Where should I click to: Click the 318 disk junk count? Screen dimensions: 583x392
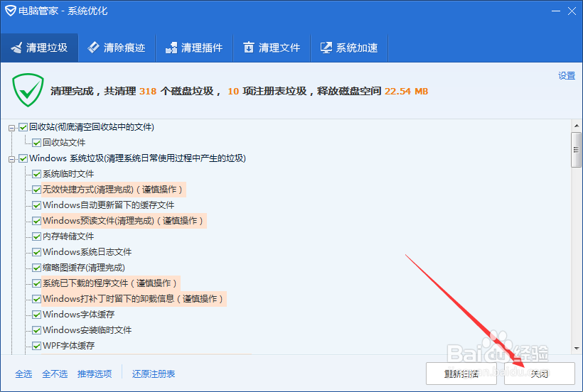point(148,92)
